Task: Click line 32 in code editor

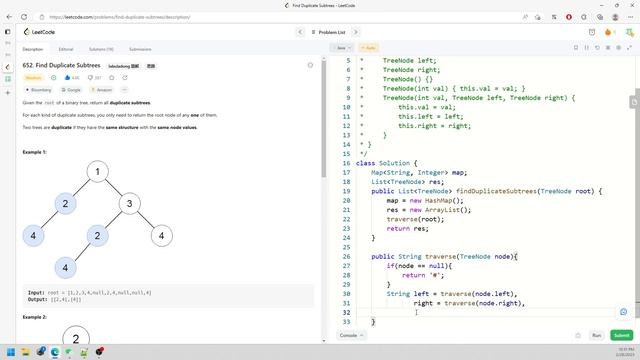Action: tap(486, 313)
